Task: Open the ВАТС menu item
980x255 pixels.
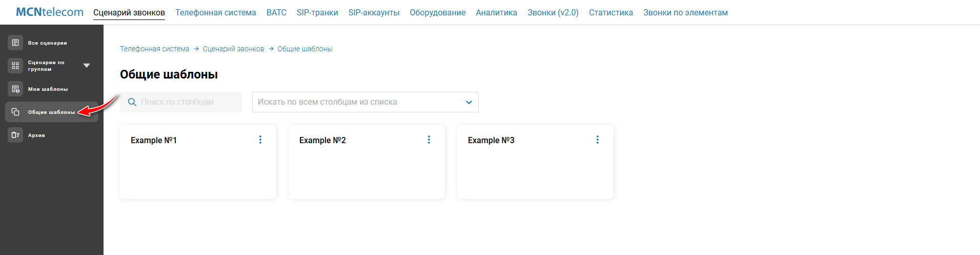Action: [x=276, y=12]
